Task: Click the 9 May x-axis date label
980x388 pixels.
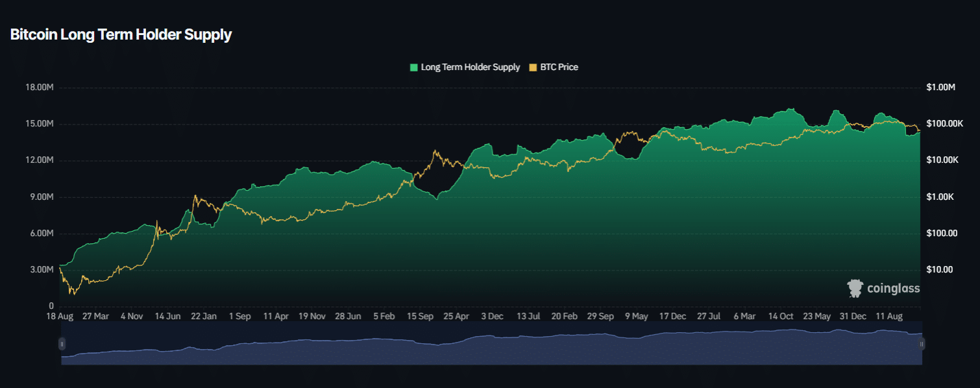Action: click(x=636, y=317)
